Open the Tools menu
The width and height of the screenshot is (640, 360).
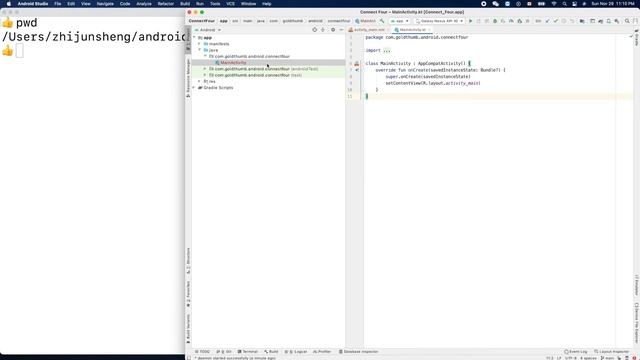[x=215, y=4]
